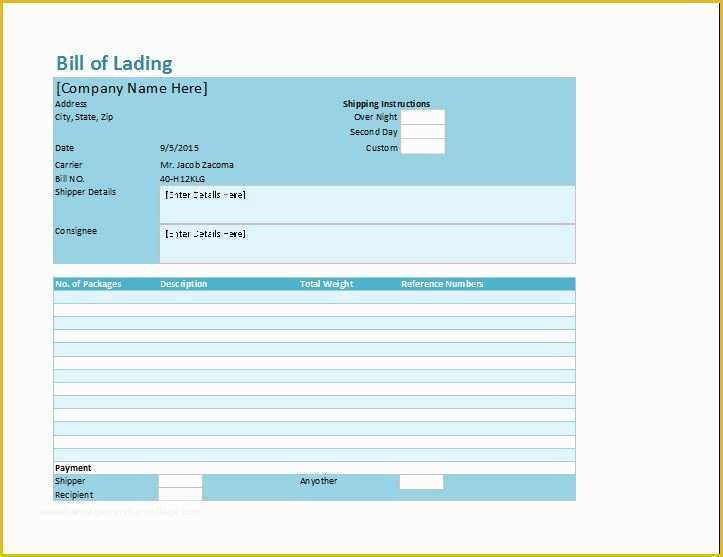
Task: Click the Shipper Details label
Action: (x=85, y=192)
